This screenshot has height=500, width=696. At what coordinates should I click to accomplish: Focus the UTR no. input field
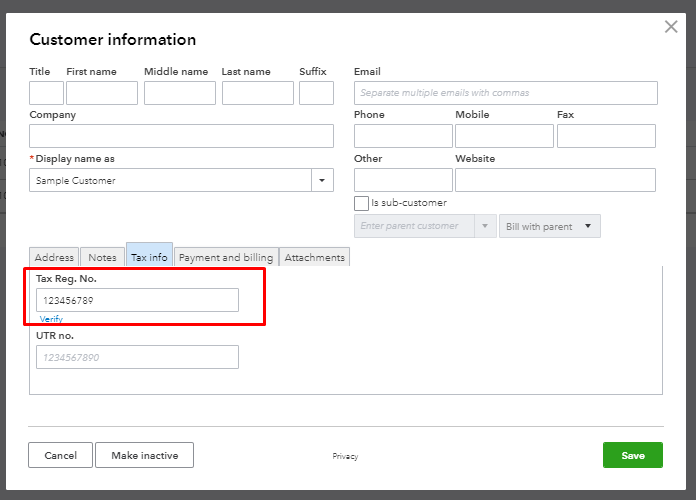(137, 357)
